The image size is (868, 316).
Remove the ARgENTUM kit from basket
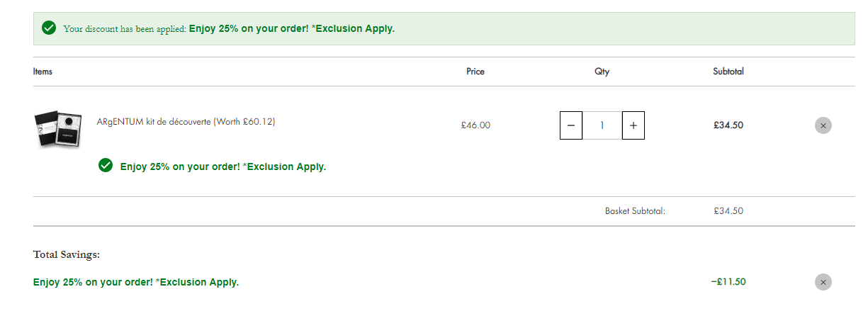click(x=823, y=125)
